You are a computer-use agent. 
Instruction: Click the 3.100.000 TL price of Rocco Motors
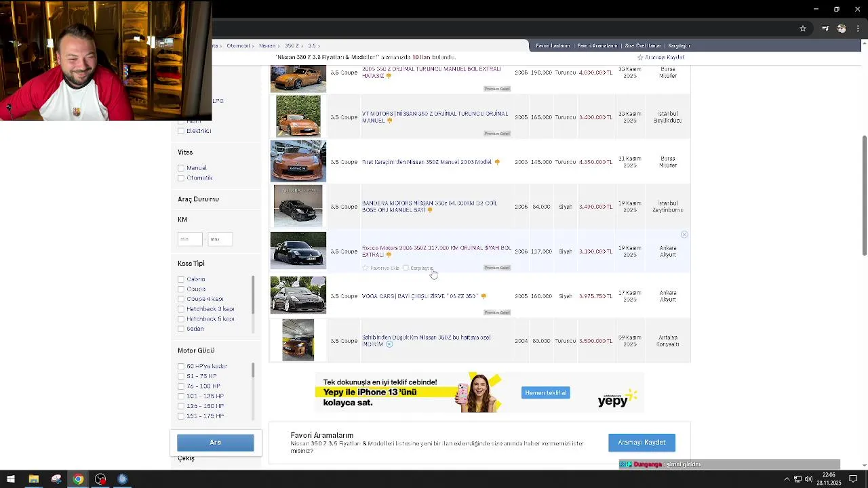tap(595, 251)
